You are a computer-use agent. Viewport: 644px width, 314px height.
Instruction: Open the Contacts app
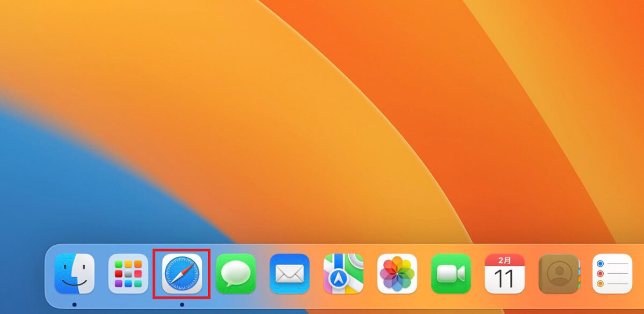[558, 274]
